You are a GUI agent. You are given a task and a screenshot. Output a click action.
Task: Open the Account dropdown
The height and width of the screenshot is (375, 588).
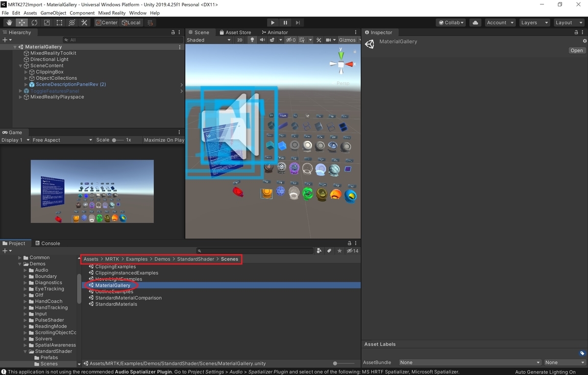pyautogui.click(x=500, y=23)
